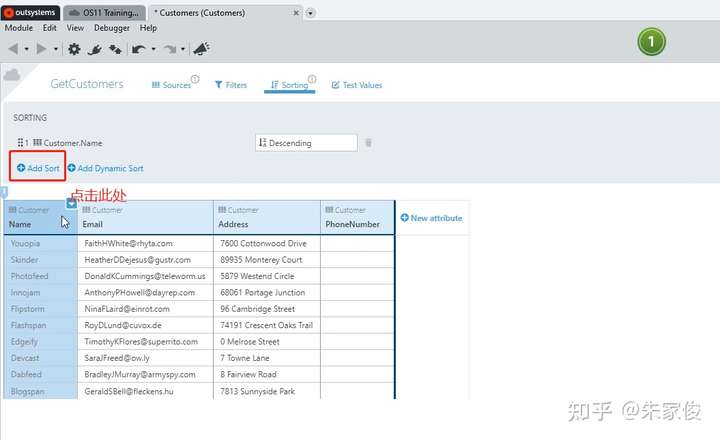The width and height of the screenshot is (720, 440).
Task: Open the Name column options dropdown arrow
Action: pos(71,203)
